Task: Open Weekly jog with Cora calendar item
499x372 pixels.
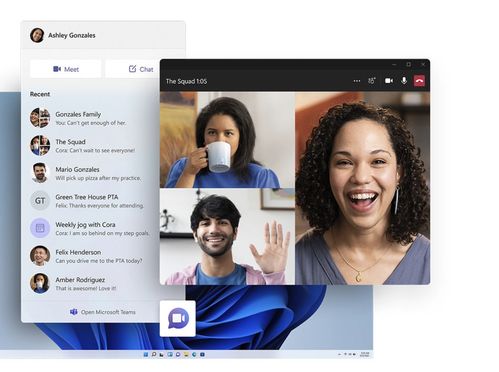Action: pos(91,228)
